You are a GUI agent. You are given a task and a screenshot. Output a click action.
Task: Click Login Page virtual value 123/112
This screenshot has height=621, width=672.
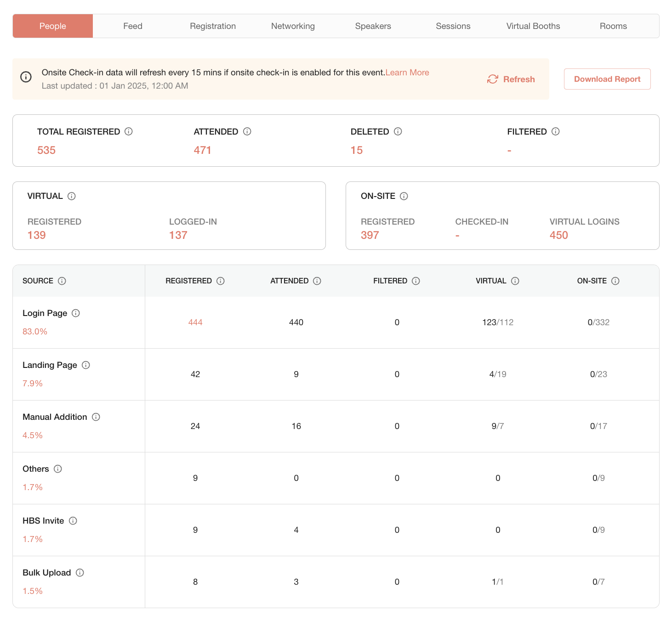pos(498,322)
